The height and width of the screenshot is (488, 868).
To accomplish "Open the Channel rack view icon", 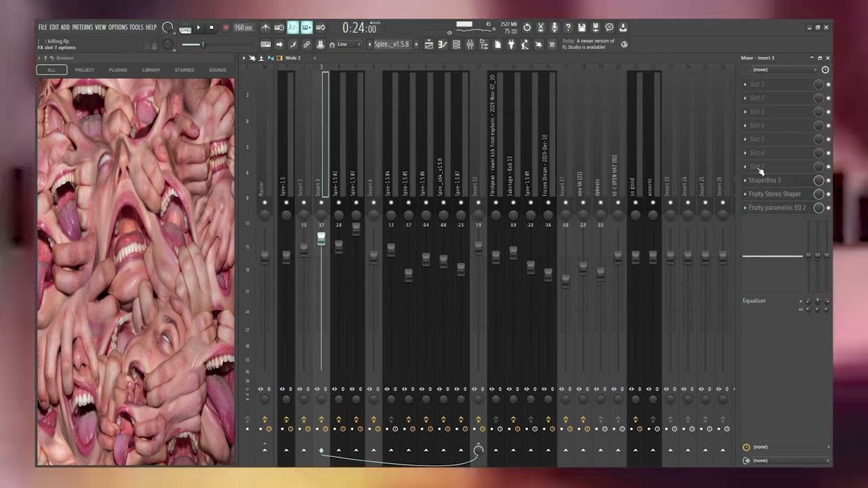I will point(456,44).
